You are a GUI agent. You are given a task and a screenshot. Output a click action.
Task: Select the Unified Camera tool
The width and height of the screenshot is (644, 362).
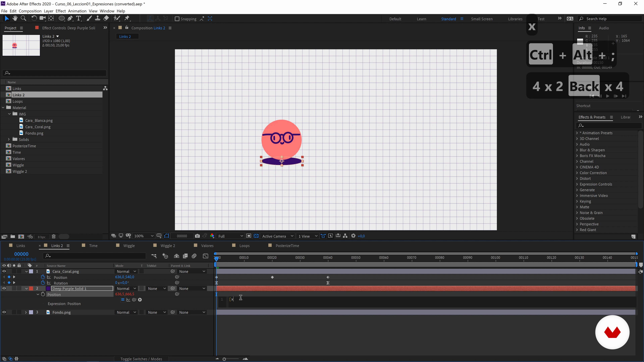coord(42,18)
